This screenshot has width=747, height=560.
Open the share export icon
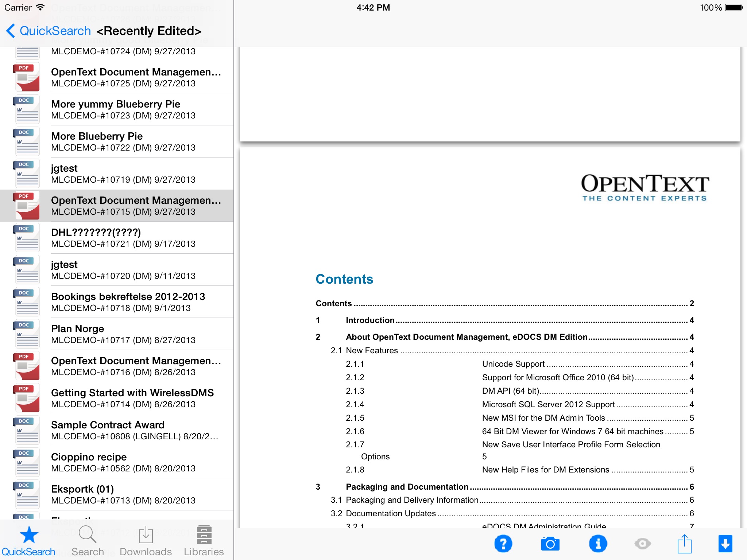click(685, 544)
